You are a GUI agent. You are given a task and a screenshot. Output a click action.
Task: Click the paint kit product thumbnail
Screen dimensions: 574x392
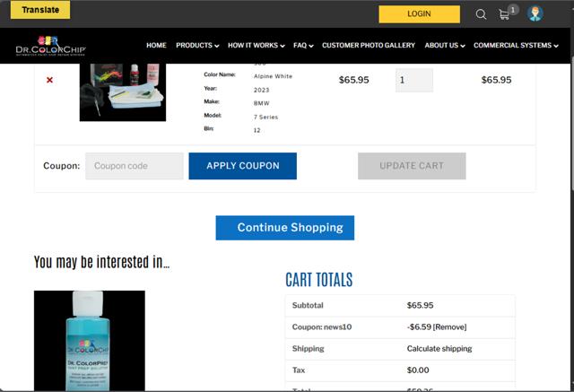coord(123,92)
